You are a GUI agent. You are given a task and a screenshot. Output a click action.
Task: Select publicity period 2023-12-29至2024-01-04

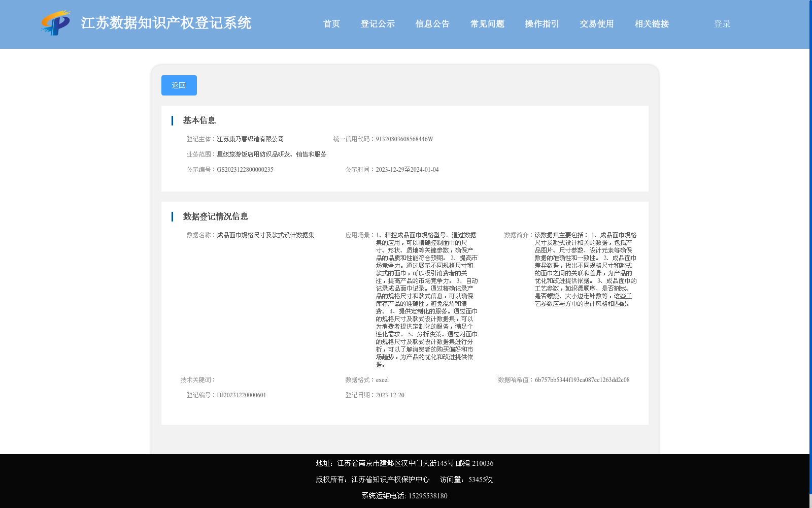pyautogui.click(x=407, y=170)
